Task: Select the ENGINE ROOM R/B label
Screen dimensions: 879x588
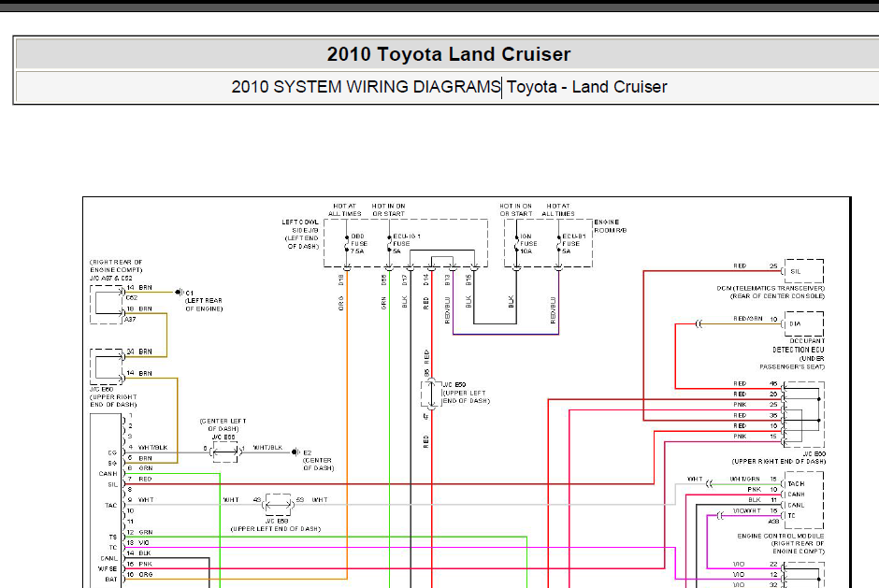Action: click(611, 226)
